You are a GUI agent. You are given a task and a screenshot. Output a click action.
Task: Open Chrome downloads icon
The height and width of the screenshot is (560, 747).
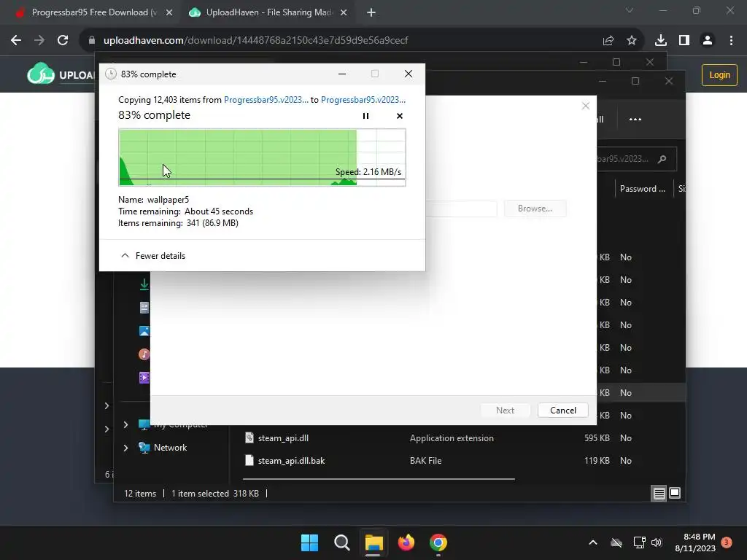(x=661, y=41)
